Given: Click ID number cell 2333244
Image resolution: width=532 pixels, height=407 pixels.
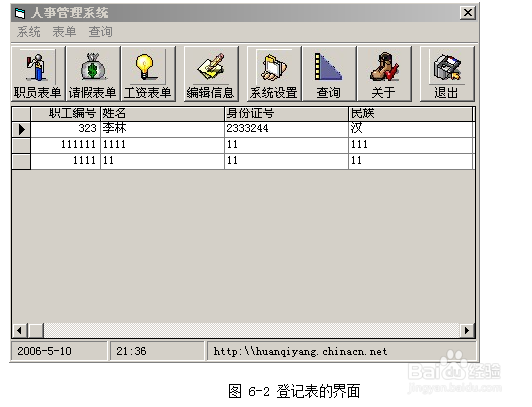Looking at the screenshot, I should tap(286, 129).
